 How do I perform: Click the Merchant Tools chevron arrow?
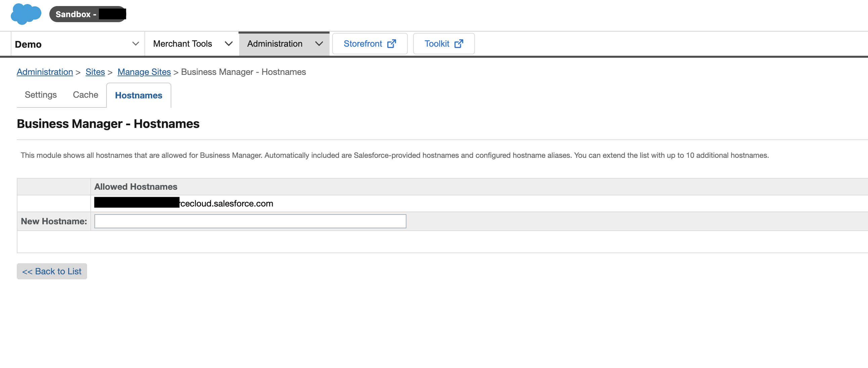228,44
